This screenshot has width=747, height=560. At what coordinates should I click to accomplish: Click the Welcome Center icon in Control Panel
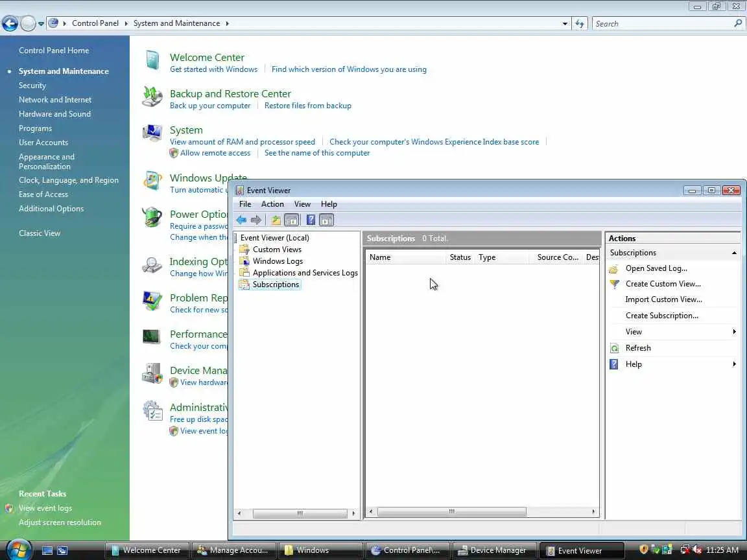coord(152,60)
